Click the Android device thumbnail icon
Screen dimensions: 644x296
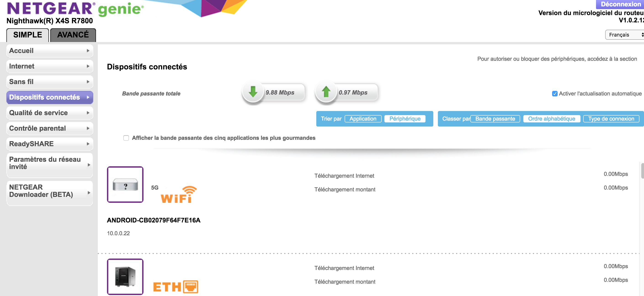click(x=125, y=185)
